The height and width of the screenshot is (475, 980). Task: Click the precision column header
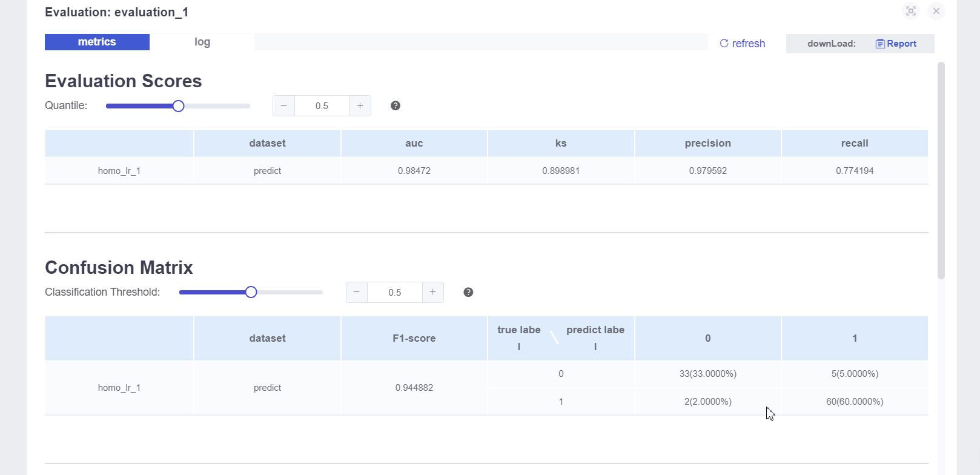708,144
